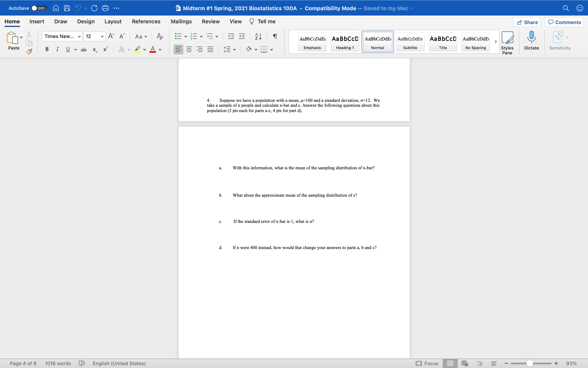
Task: Open the Comments pane button
Action: [x=564, y=22]
